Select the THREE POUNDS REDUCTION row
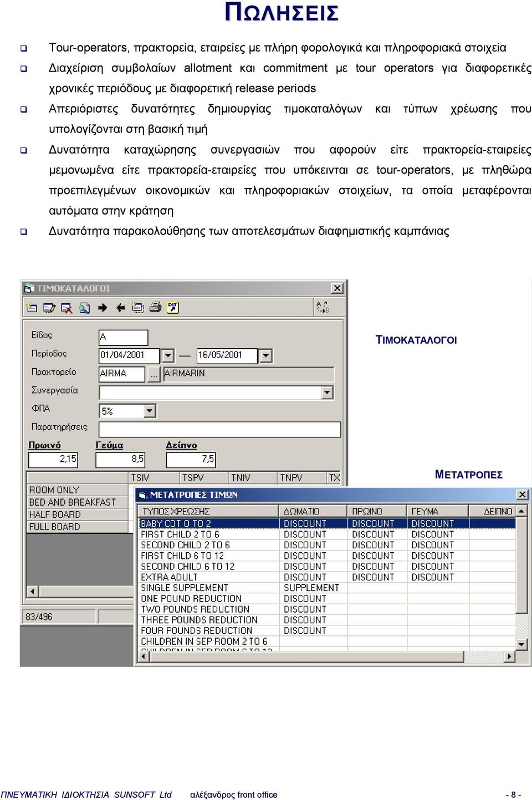Screen dimensions: 532x800 click(327, 620)
